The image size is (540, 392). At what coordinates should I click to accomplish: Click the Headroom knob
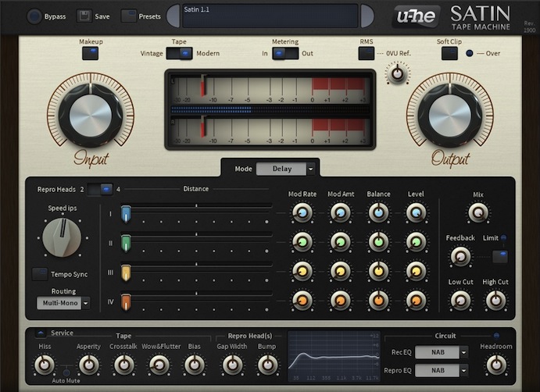496,365
